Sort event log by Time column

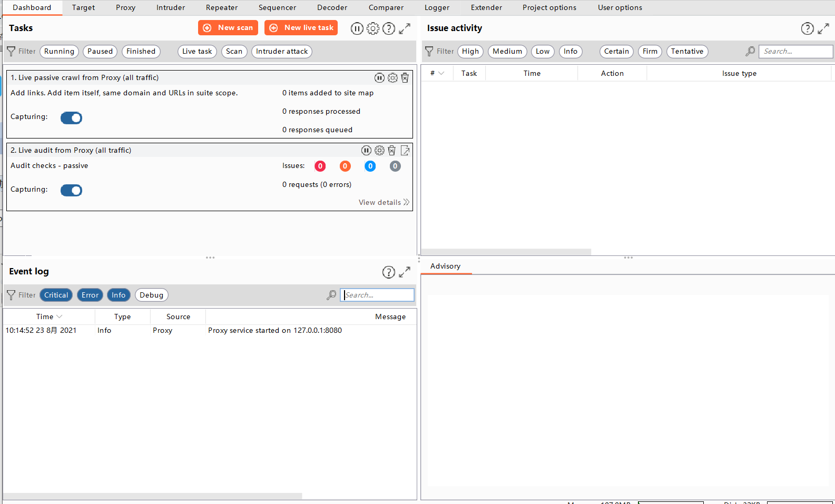[49, 317]
